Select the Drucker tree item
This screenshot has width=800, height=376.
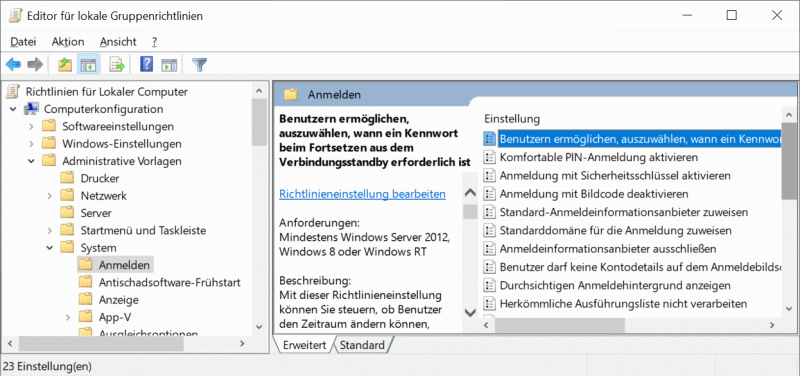[100, 179]
